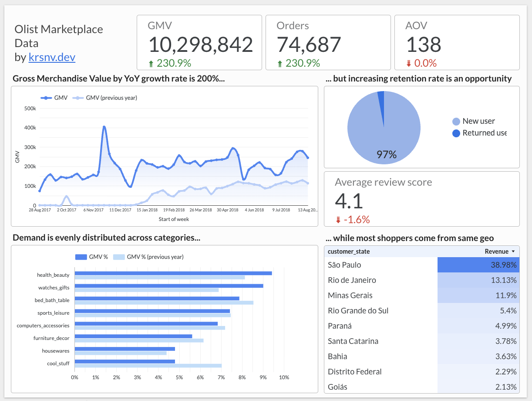Click the red arrow below average review score
Screen dimensions: 532x401
338,220
